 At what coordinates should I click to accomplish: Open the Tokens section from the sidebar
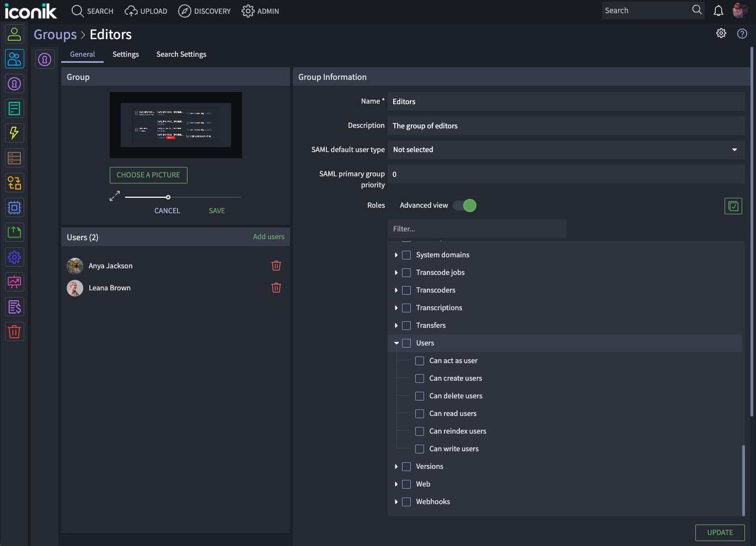pyautogui.click(x=14, y=83)
